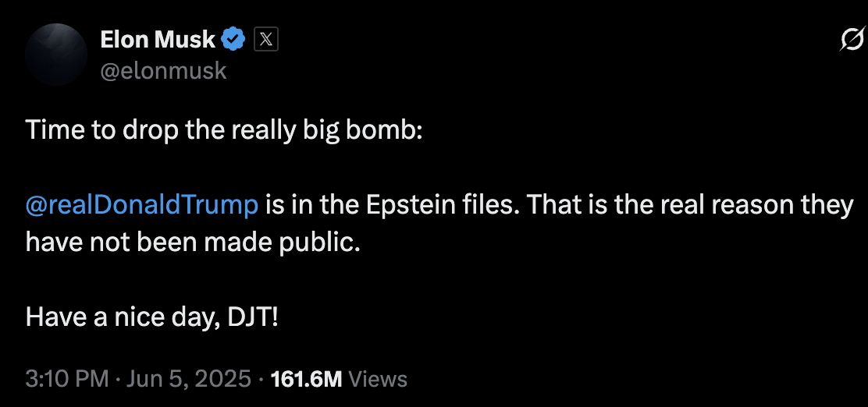Open the Grok icon at top right
This screenshot has width=868, height=407.
click(x=850, y=40)
